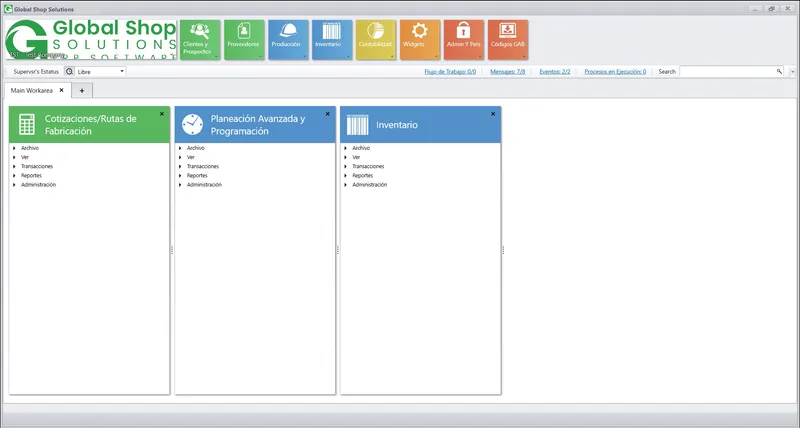Open the Contabilidad tile dropdown arrow
Image resolution: width=800 pixels, height=428 pixels.
[x=392, y=57]
